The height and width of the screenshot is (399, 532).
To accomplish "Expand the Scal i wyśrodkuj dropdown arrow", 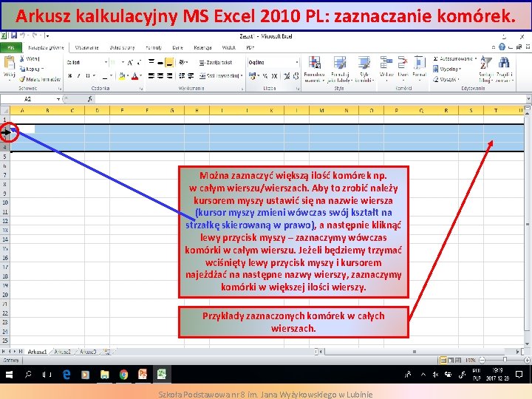I will 242,75.
